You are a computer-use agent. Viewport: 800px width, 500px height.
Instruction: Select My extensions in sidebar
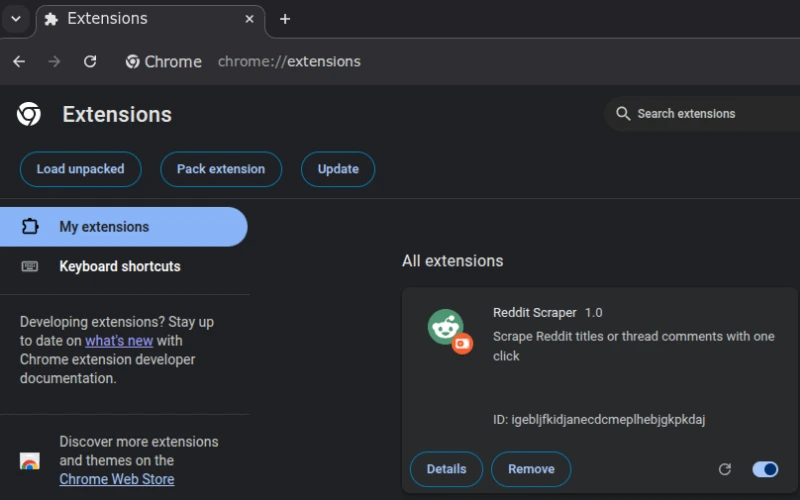tap(123, 227)
